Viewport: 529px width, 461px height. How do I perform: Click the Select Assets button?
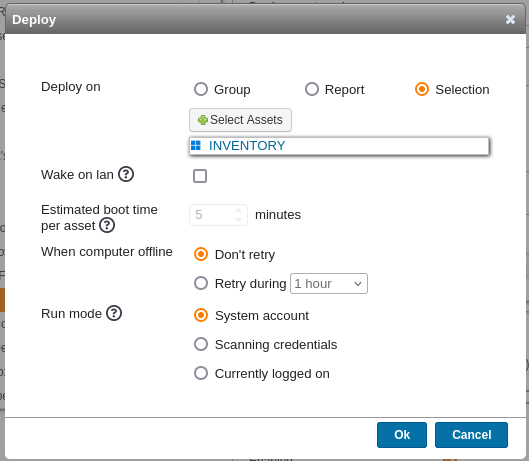pyautogui.click(x=240, y=120)
